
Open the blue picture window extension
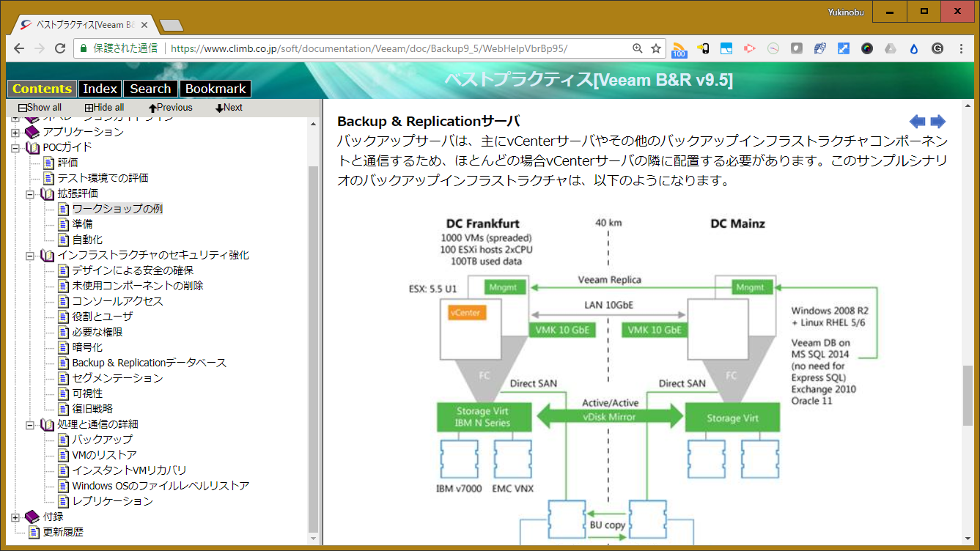click(x=726, y=49)
